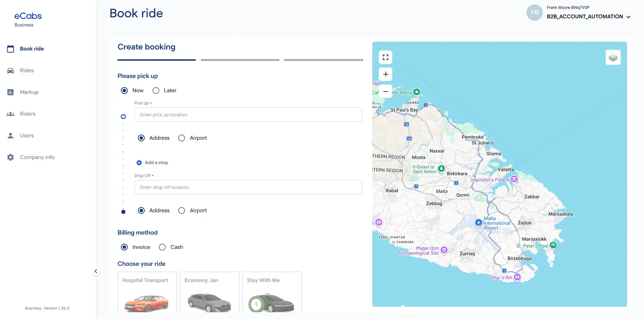Choose Address for the drop off location
The width and height of the screenshot is (644, 319).
tap(141, 211)
